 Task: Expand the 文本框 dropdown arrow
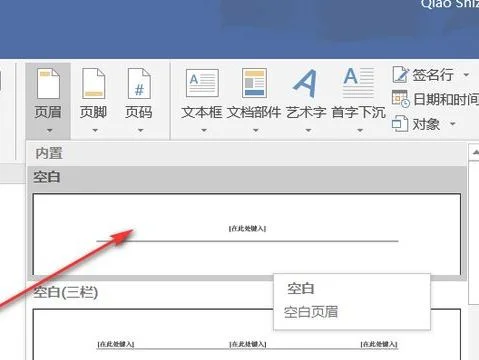click(x=204, y=130)
